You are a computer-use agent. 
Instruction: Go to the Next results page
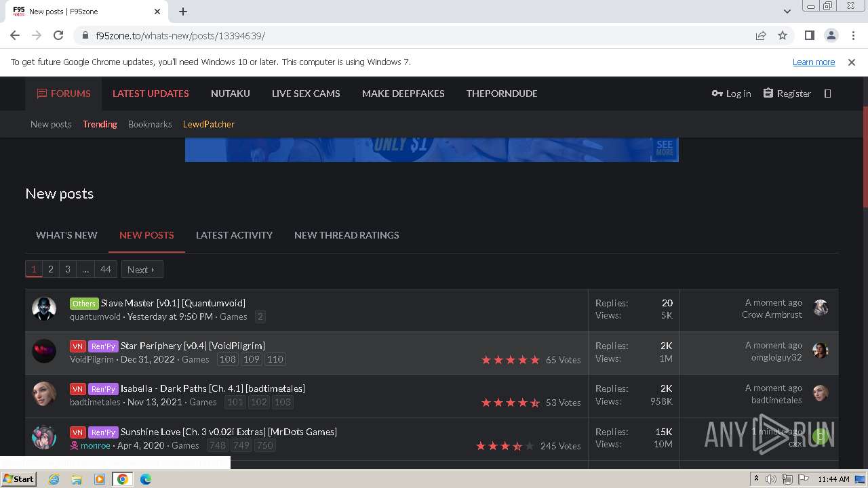(142, 269)
